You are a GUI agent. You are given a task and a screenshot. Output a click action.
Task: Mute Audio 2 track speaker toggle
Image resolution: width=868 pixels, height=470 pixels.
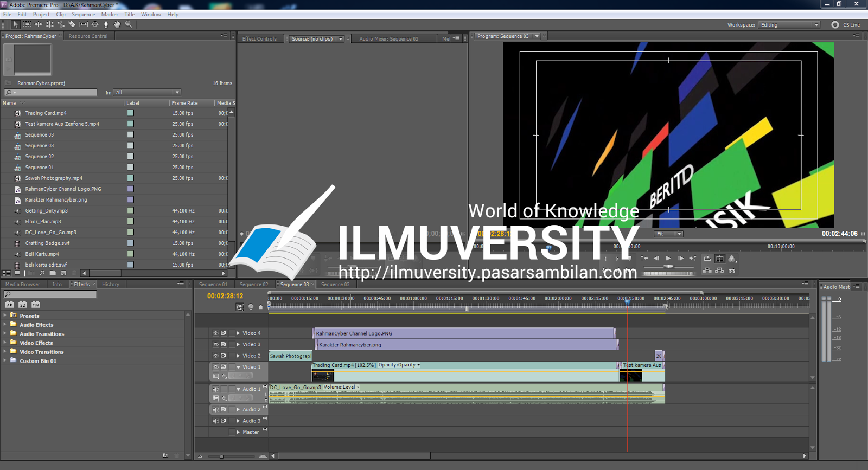215,410
